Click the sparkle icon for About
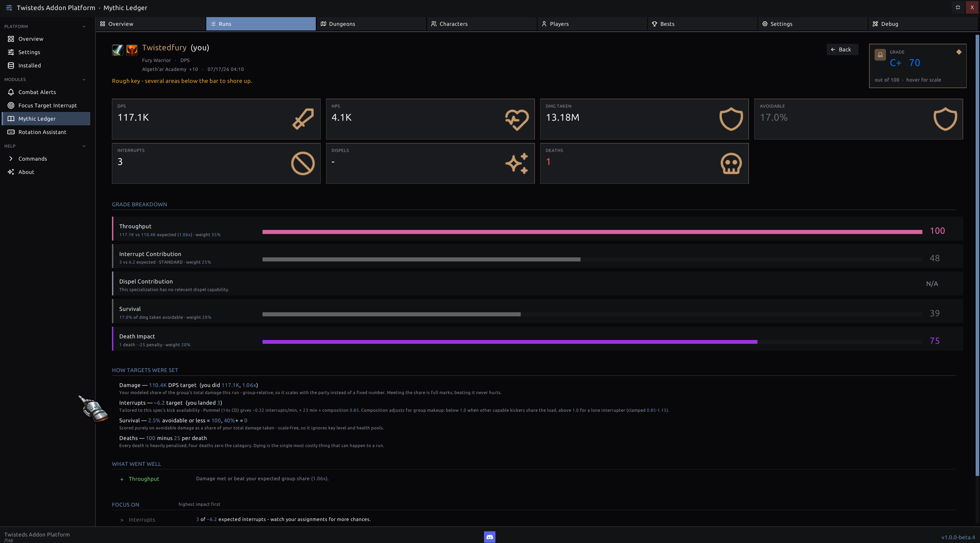980x543 pixels. pyautogui.click(x=11, y=172)
